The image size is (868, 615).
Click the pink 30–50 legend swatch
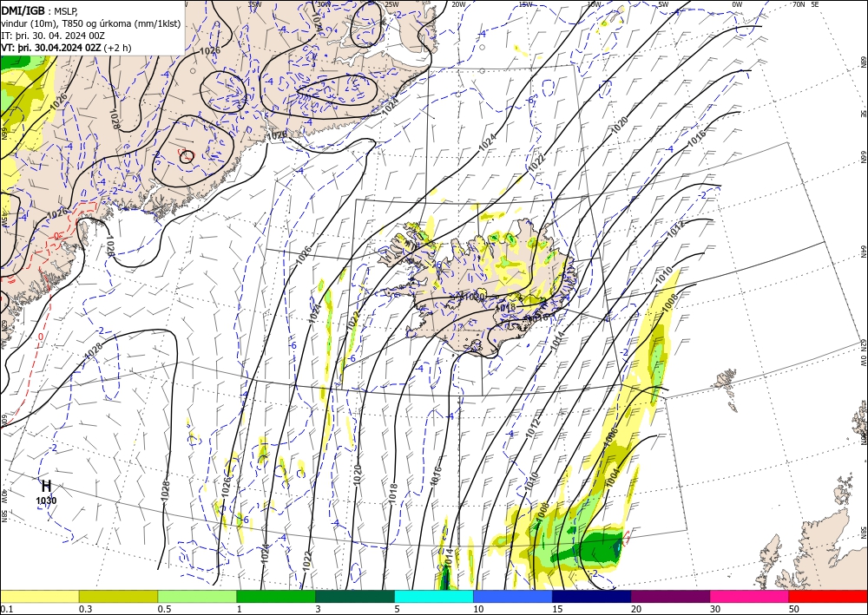pos(750,596)
